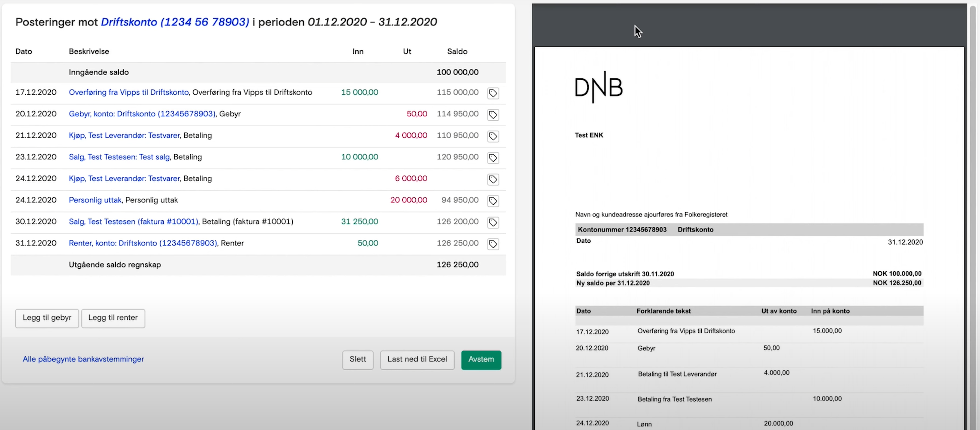
Task: Click the green Avstem button
Action: 481,359
